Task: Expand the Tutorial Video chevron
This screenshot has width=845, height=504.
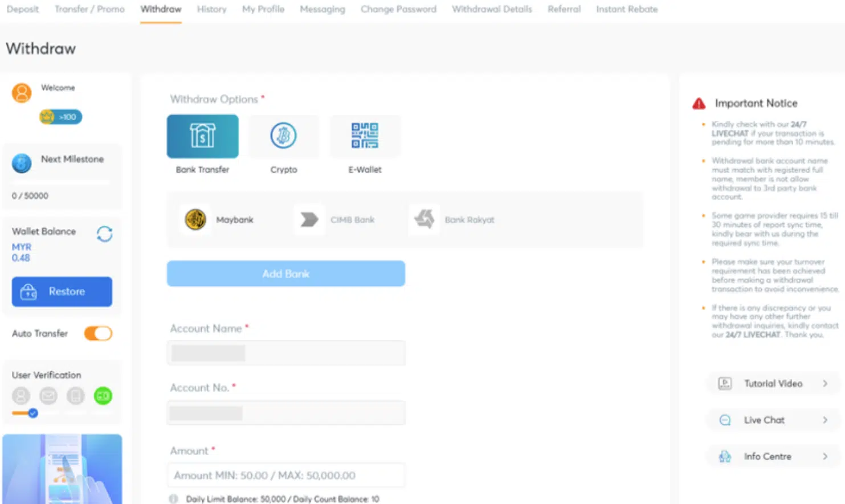Action: pos(824,384)
